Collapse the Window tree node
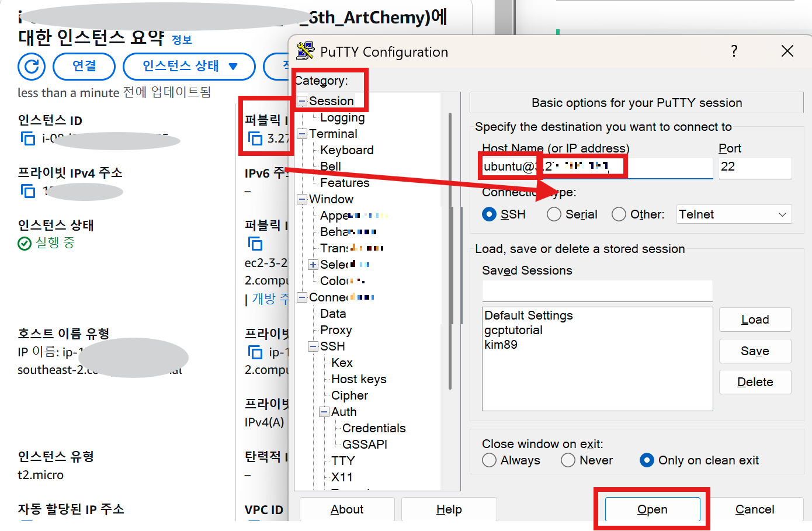Viewport: 812px width, 531px height. point(302,199)
